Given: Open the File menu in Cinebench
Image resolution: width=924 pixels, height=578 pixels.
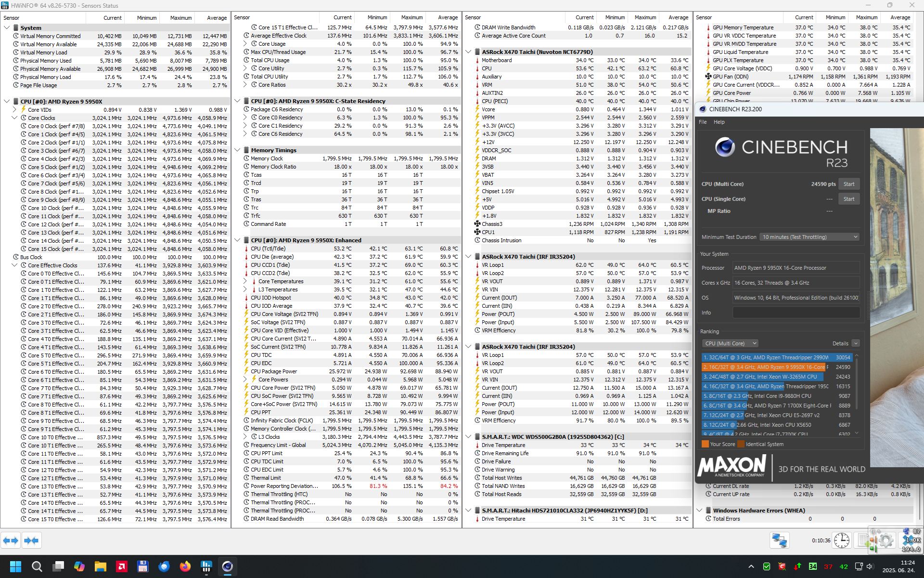Looking at the screenshot, I should pyautogui.click(x=703, y=122).
